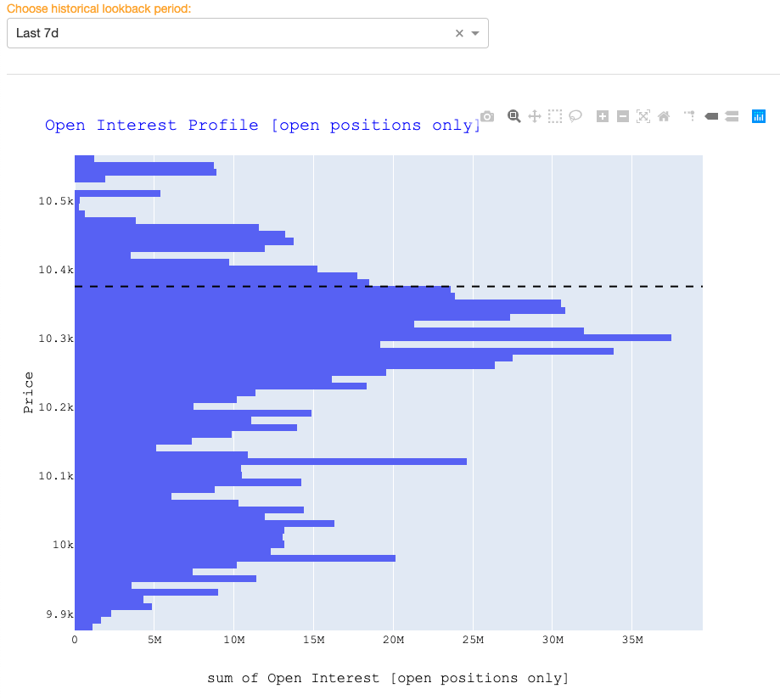This screenshot has width=780, height=700.
Task: Visit Plotly via the blue logo
Action: point(758,115)
